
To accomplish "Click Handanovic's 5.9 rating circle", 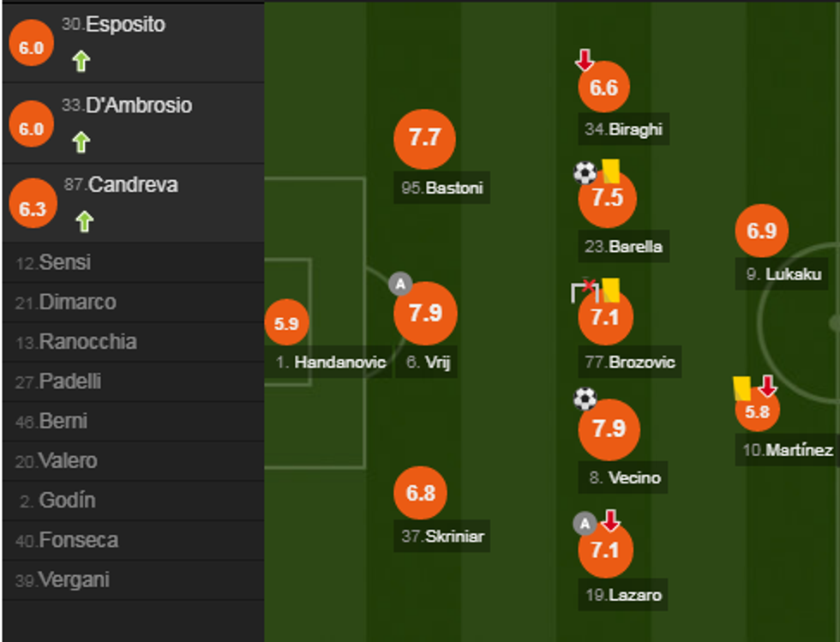I will click(287, 324).
